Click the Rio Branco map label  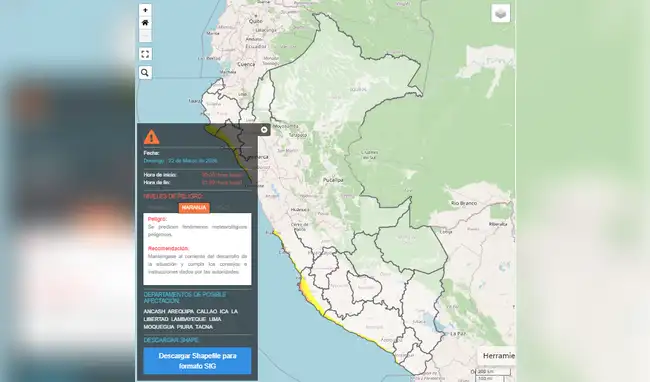[464, 203]
